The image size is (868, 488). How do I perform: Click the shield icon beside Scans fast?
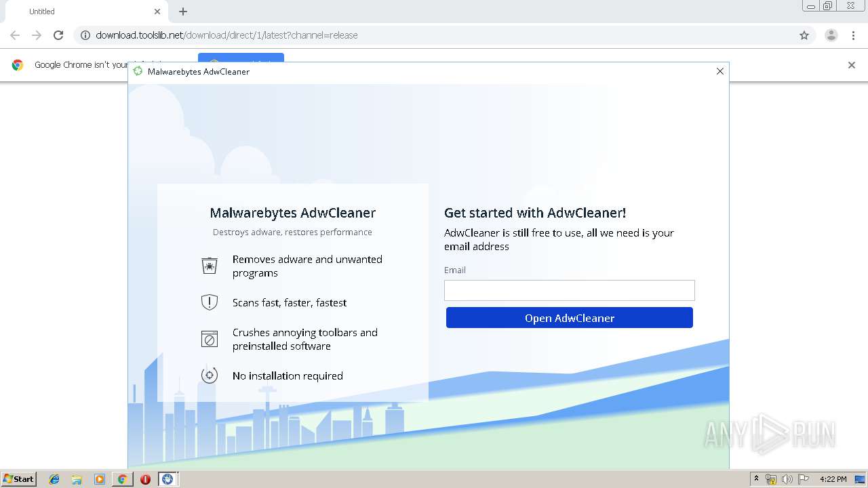point(210,302)
